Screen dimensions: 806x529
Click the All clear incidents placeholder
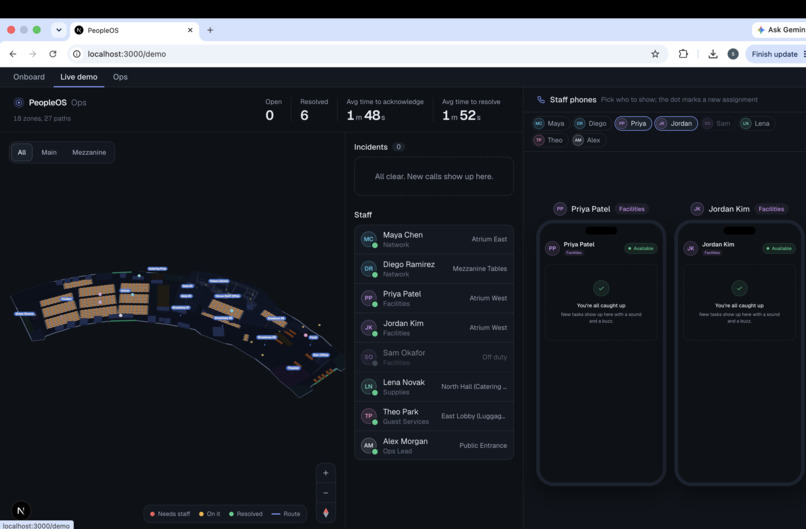[x=434, y=176]
